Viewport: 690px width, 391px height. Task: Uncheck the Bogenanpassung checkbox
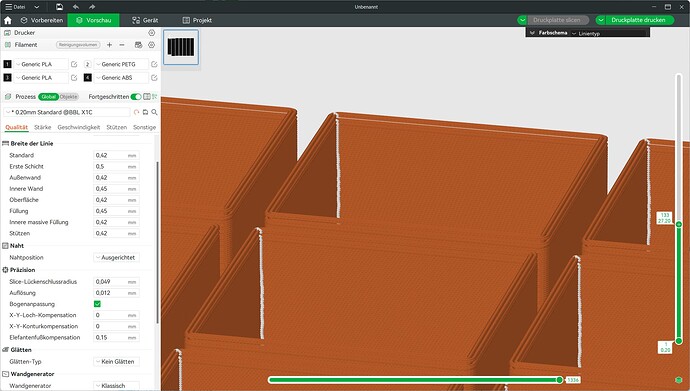pos(97,304)
